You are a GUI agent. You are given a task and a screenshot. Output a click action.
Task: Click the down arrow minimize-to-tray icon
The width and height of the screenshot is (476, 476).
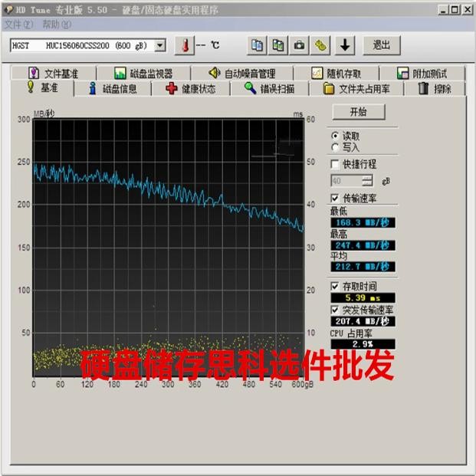click(345, 45)
